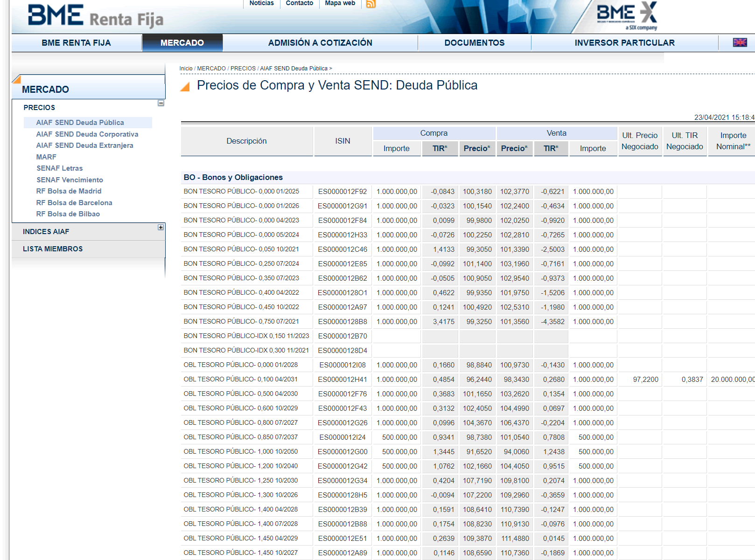Open SENAF Letras in the sidebar
The width and height of the screenshot is (755, 560).
[60, 168]
